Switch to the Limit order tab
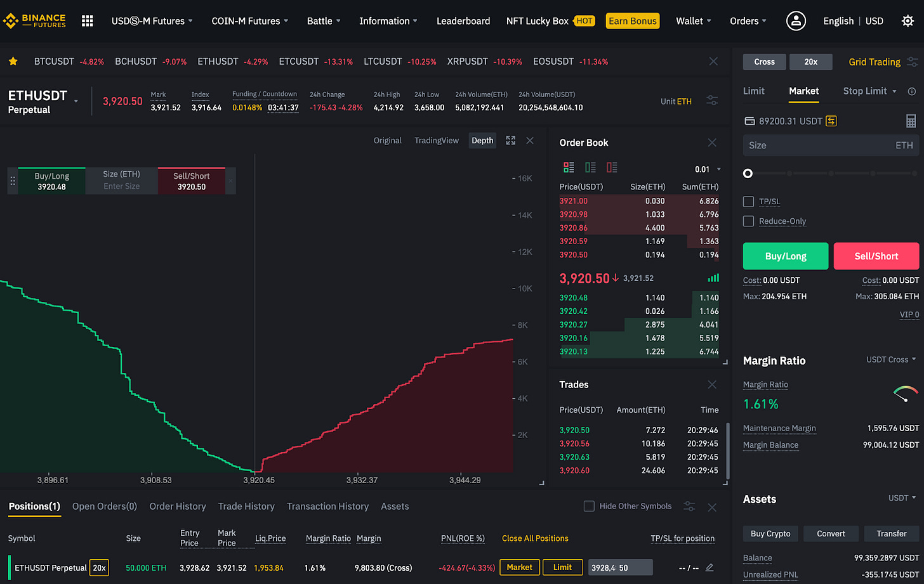The height and width of the screenshot is (584, 924). click(x=754, y=91)
